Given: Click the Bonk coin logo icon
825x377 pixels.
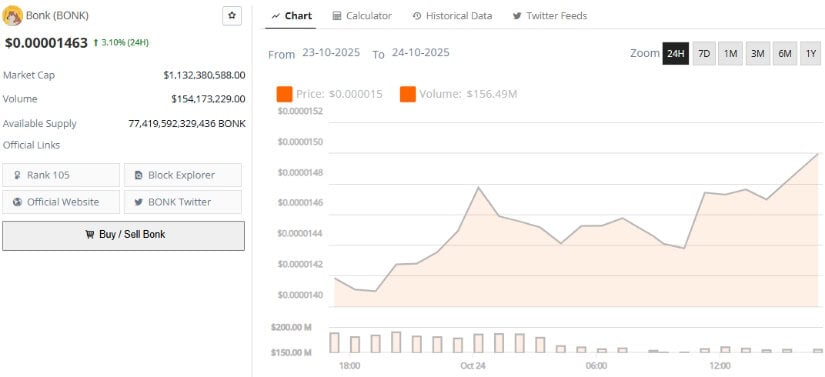Looking at the screenshot, I should point(12,16).
